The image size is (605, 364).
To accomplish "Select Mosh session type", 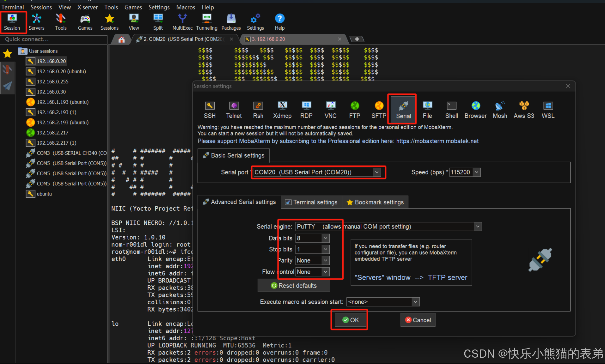I will coord(500,110).
